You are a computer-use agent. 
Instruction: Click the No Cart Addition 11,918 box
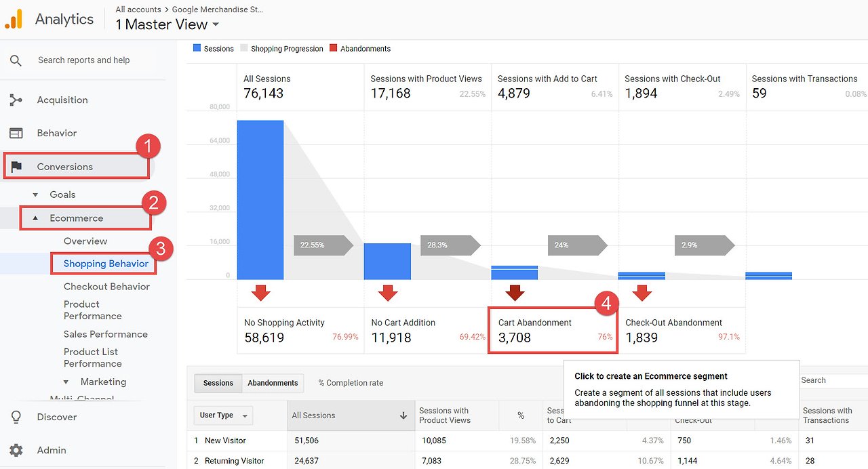428,330
